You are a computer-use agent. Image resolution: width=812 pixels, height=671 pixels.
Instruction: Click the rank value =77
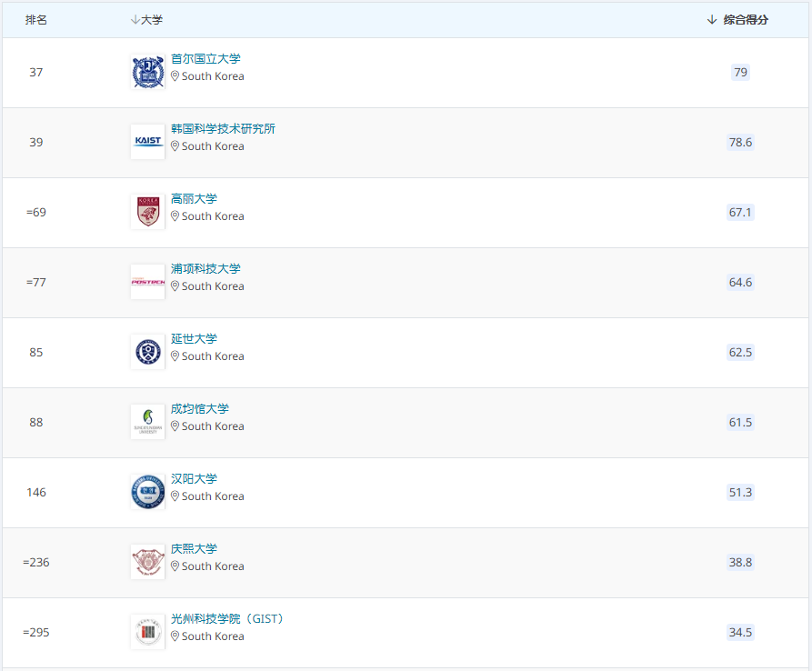pos(36,282)
